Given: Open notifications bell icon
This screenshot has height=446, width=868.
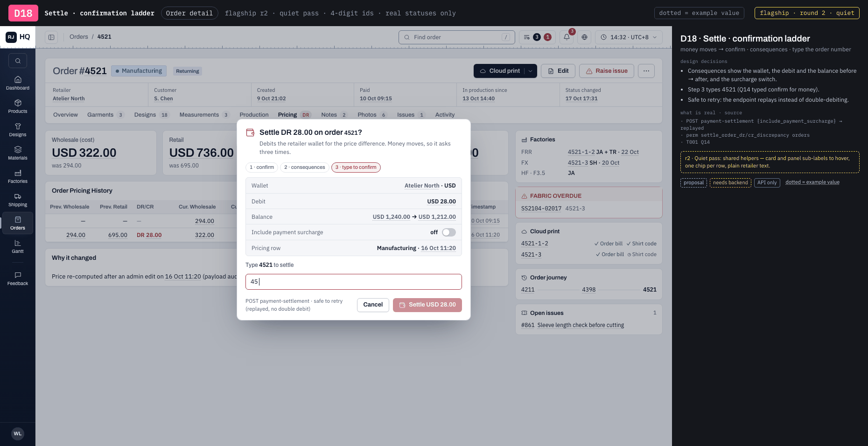Looking at the screenshot, I should click(567, 37).
